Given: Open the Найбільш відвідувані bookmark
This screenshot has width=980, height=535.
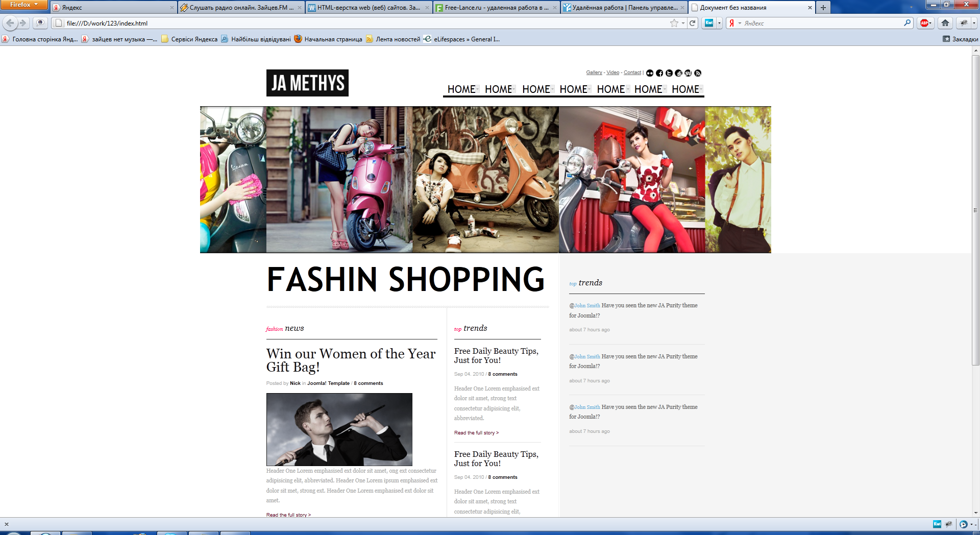Looking at the screenshot, I should point(256,39).
